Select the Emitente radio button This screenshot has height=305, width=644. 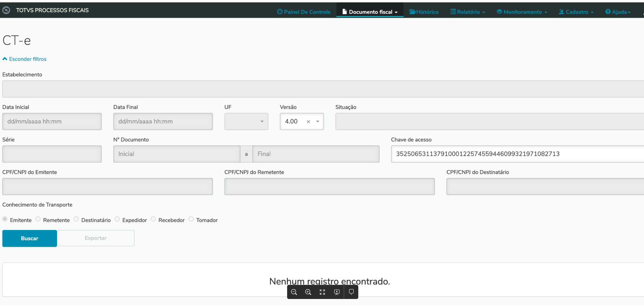point(5,219)
